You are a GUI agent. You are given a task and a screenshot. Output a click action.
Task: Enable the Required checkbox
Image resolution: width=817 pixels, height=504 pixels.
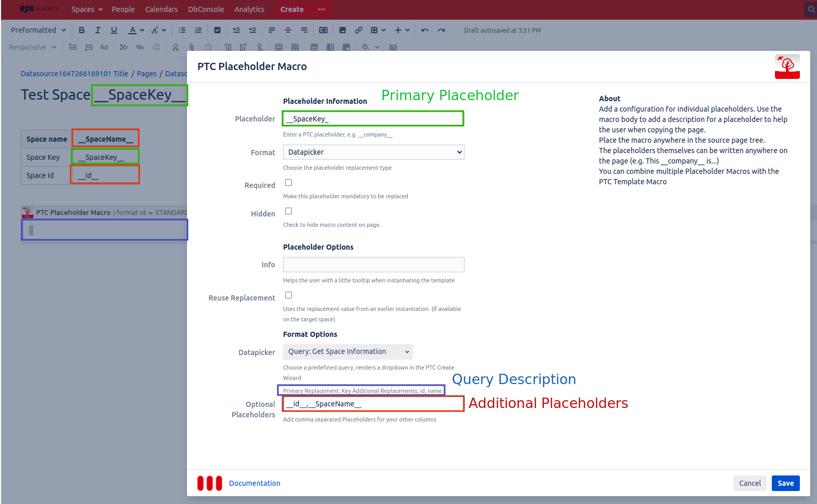pos(289,183)
